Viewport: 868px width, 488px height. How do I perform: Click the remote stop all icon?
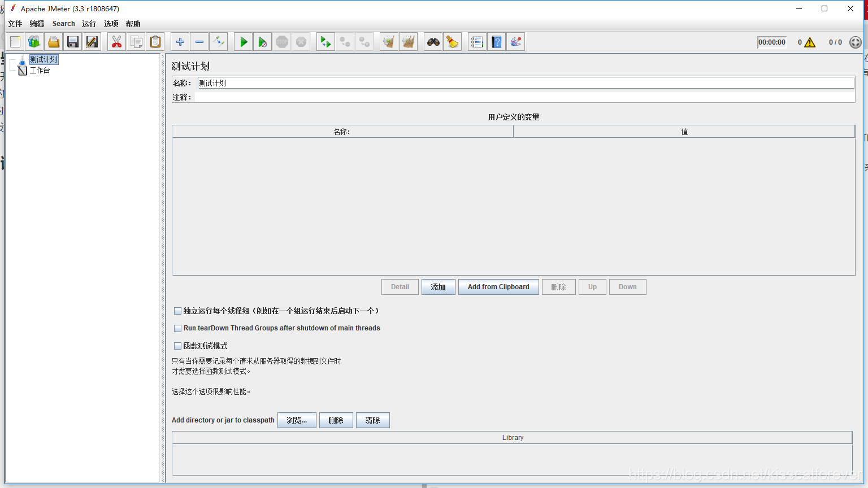pyautogui.click(x=345, y=42)
